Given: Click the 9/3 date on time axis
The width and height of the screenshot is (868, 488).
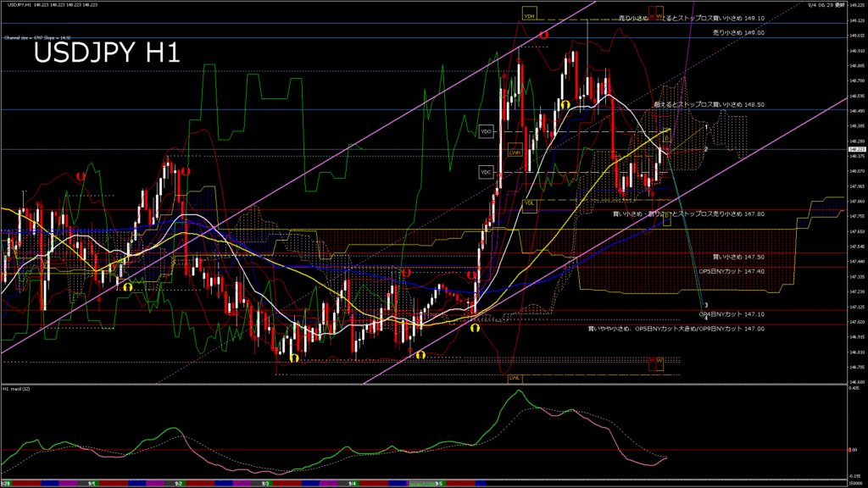Looking at the screenshot, I should coord(265,483).
